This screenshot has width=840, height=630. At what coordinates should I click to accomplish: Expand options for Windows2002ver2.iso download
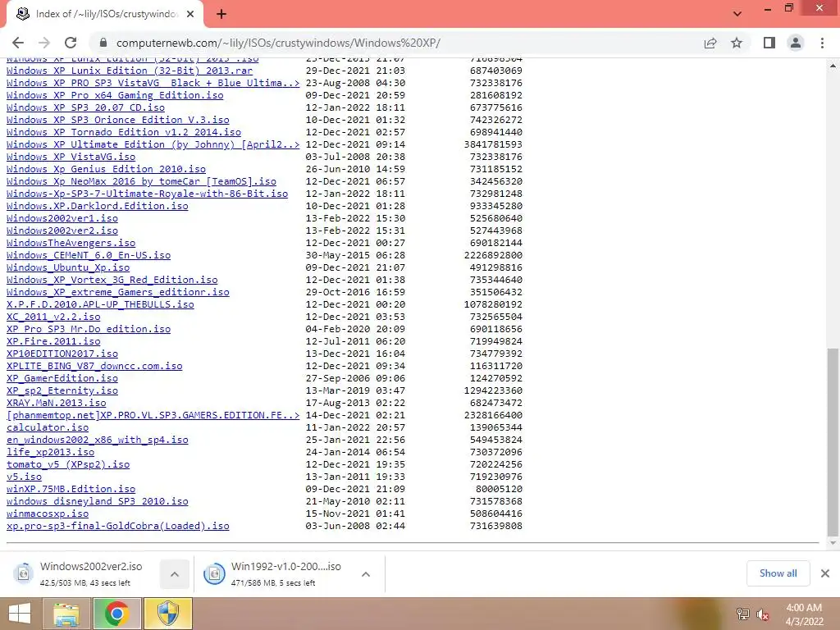[174, 573]
